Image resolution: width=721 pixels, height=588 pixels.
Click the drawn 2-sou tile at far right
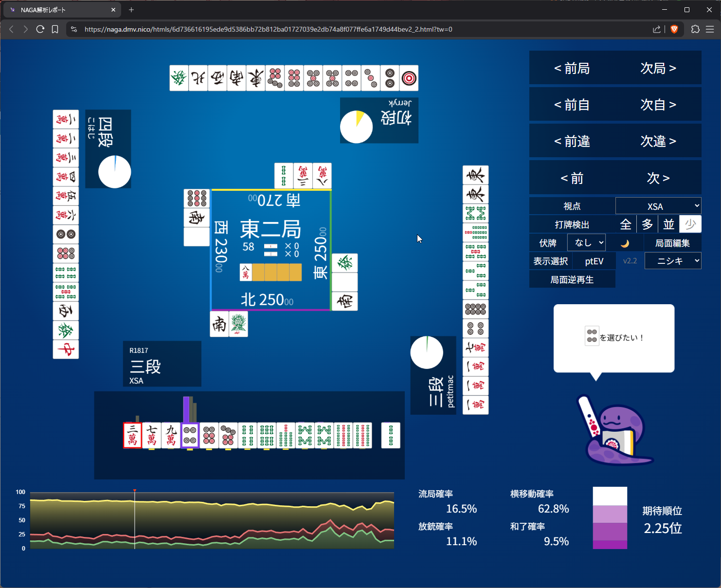390,435
